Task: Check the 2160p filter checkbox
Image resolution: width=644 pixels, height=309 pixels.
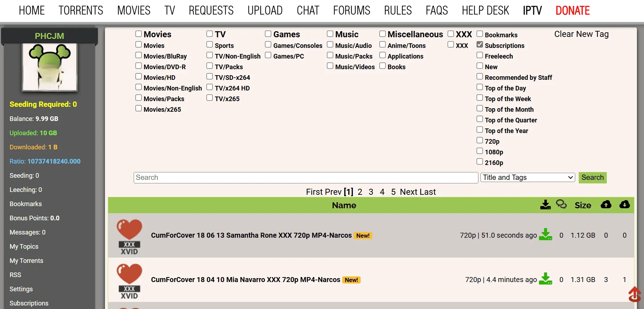Action: pos(480,162)
